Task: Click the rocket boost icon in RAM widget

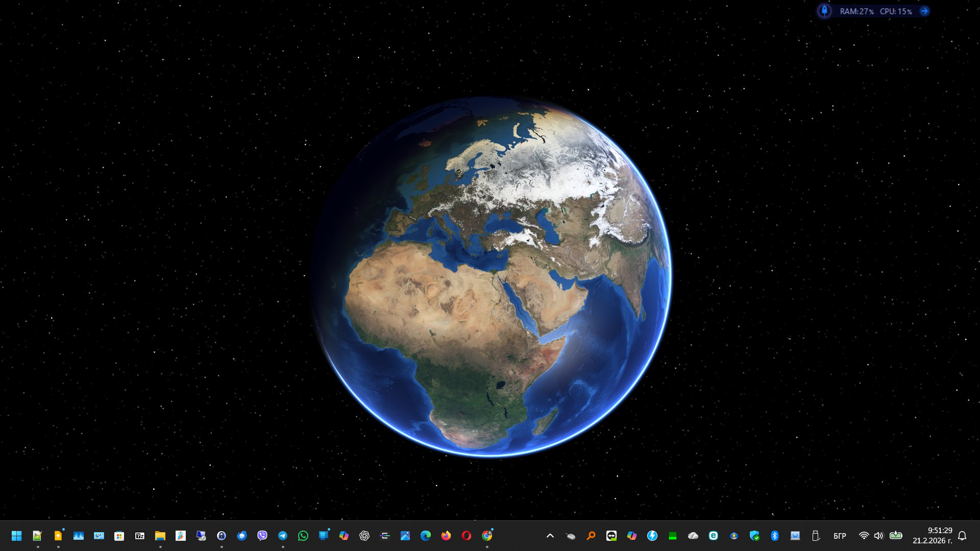Action: pos(824,11)
